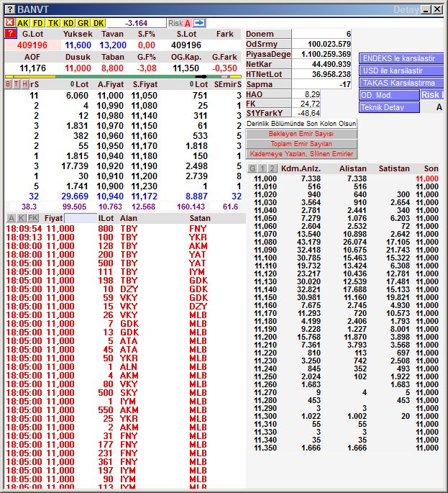Click the Satistan column header
The height and width of the screenshot is (493, 448).
click(394, 168)
